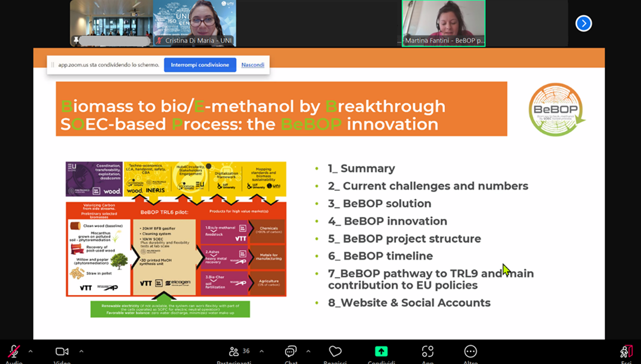Open video settings arrow beside the camera
This screenshot has height=364, width=641.
(x=81, y=351)
